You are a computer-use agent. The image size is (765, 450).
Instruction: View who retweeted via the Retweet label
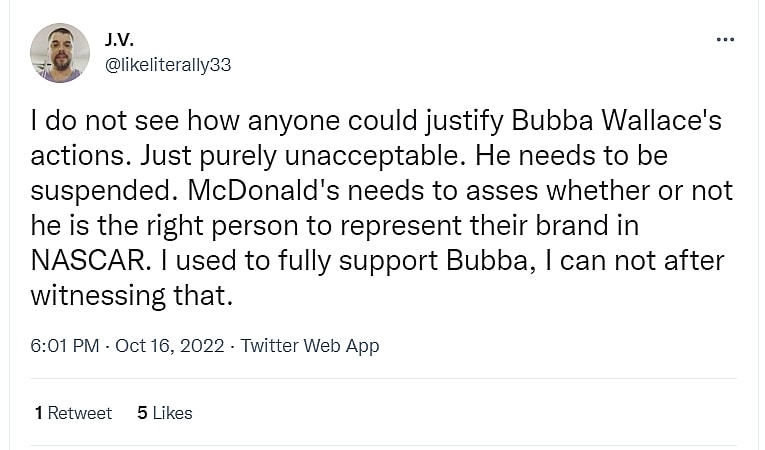pos(80,413)
